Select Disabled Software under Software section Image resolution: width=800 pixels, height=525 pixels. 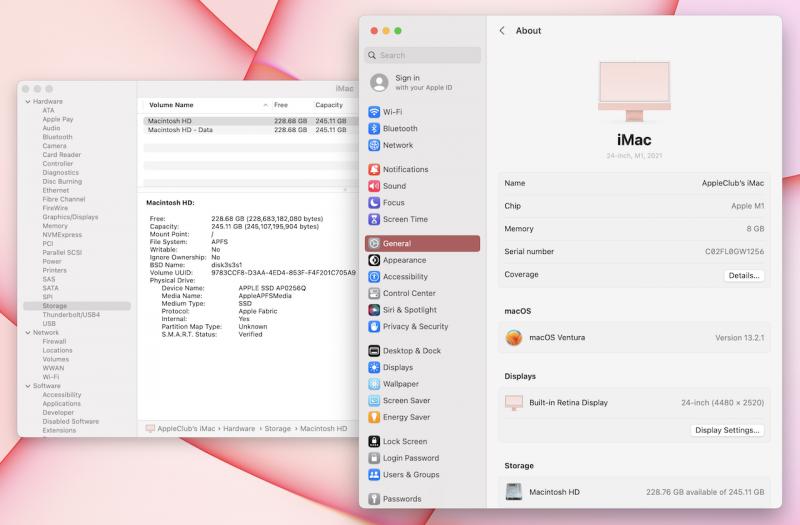[71, 421]
